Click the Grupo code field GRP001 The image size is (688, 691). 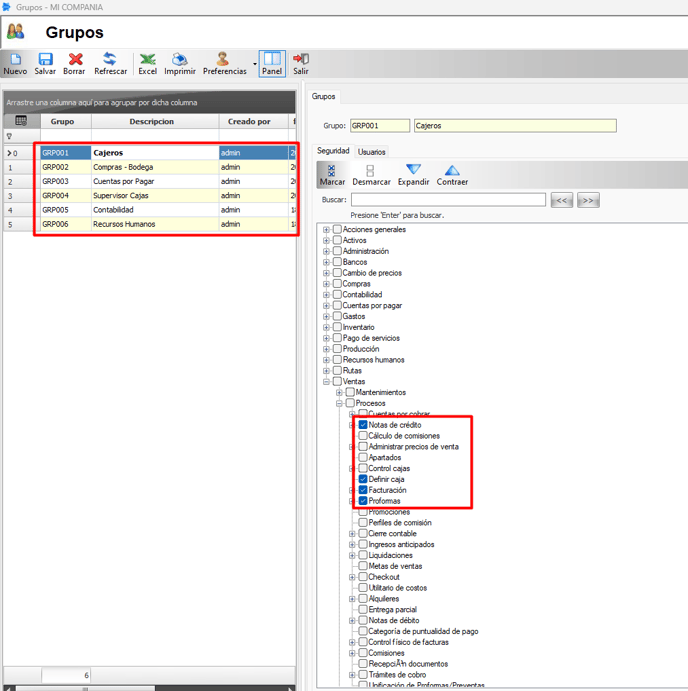pos(380,126)
